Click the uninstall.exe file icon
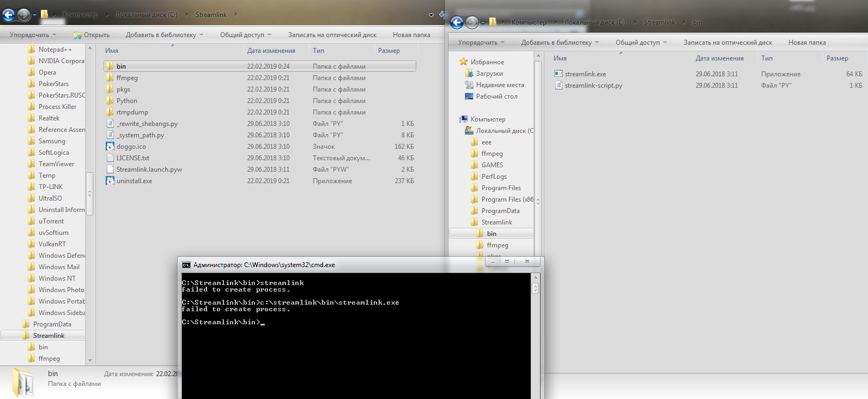 coord(110,181)
